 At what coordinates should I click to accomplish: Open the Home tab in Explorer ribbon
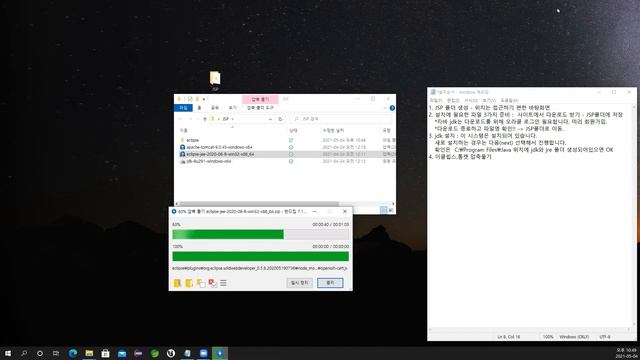pos(199,108)
